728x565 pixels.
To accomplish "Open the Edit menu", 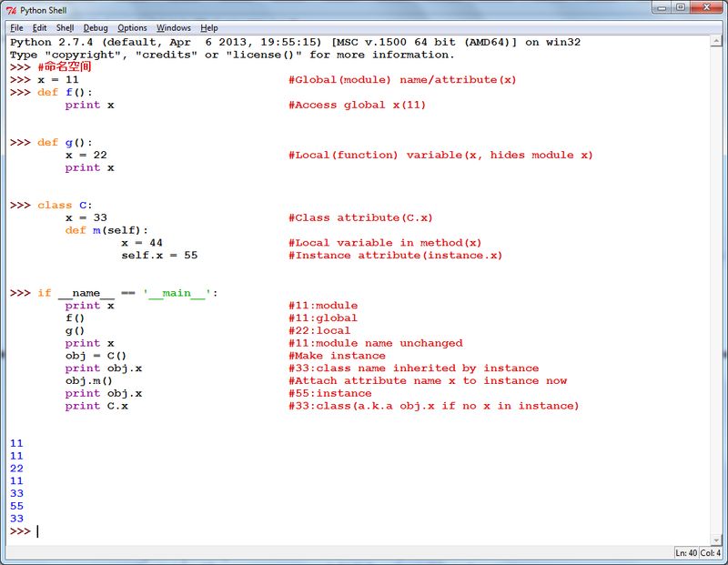I will click(39, 28).
